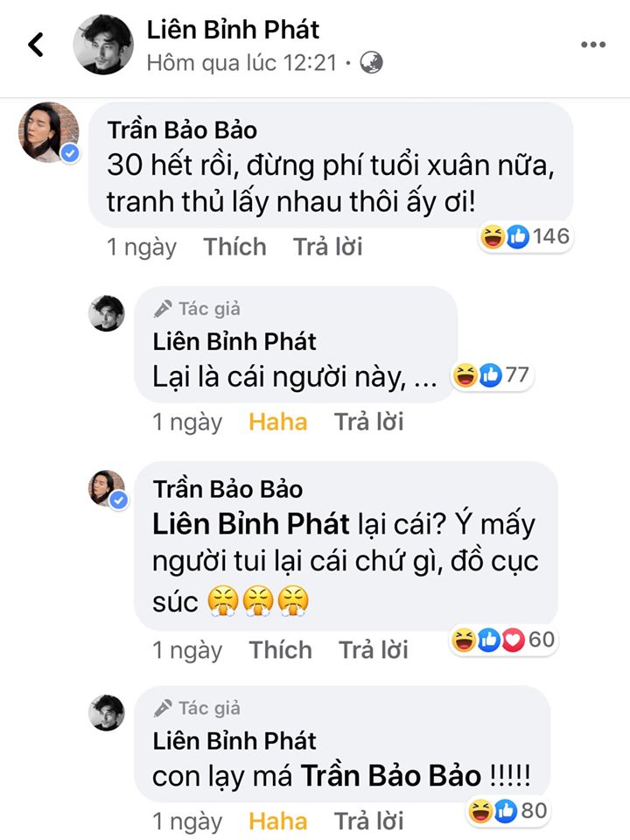View reactions showing 77 on author reply
630x840 pixels.
pyautogui.click(x=491, y=375)
